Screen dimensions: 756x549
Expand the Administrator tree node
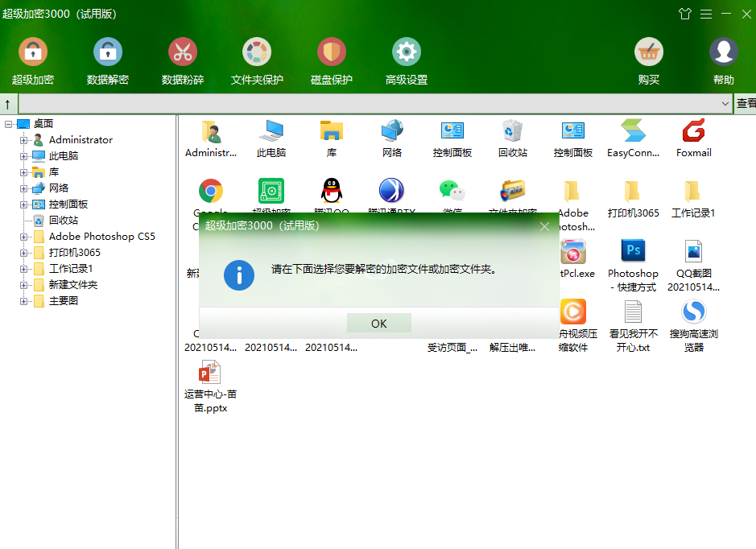23,140
